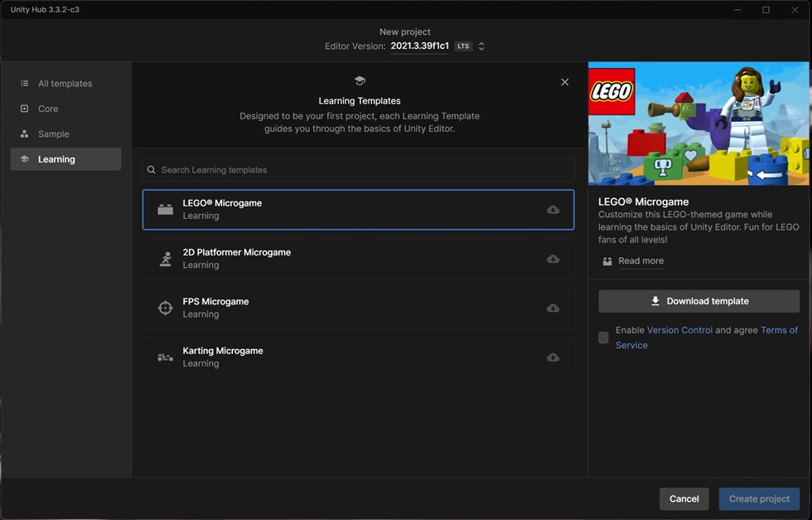This screenshot has height=520, width=812.
Task: Select the 2D Platformer Microgame template
Action: click(x=358, y=259)
